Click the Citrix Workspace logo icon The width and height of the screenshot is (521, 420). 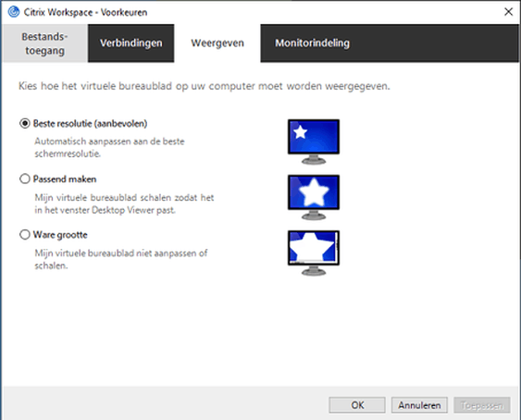(14, 12)
